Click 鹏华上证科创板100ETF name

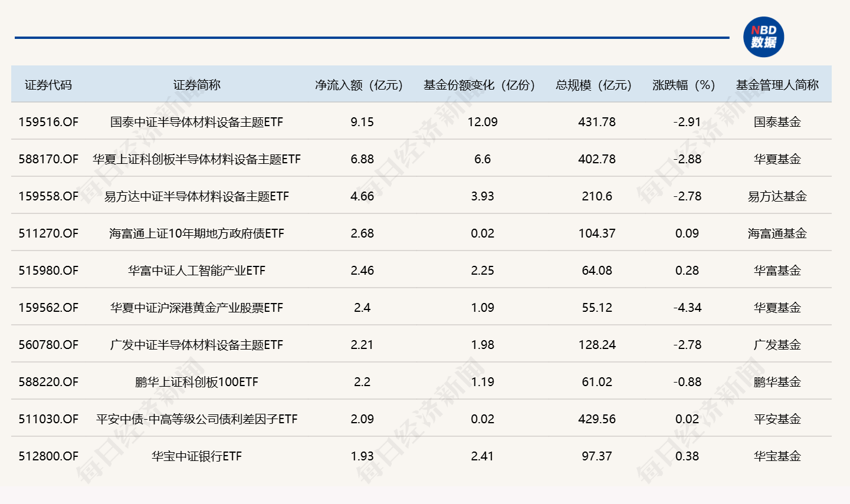point(196,382)
